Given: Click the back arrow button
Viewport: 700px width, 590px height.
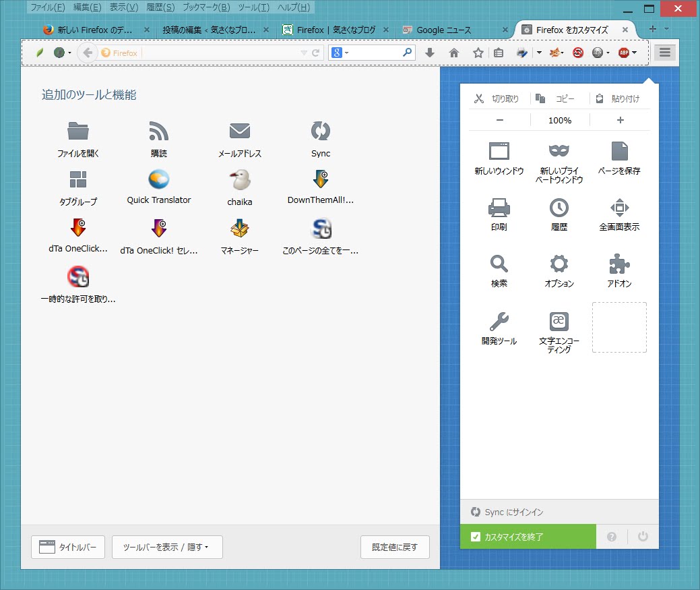Looking at the screenshot, I should point(88,53).
